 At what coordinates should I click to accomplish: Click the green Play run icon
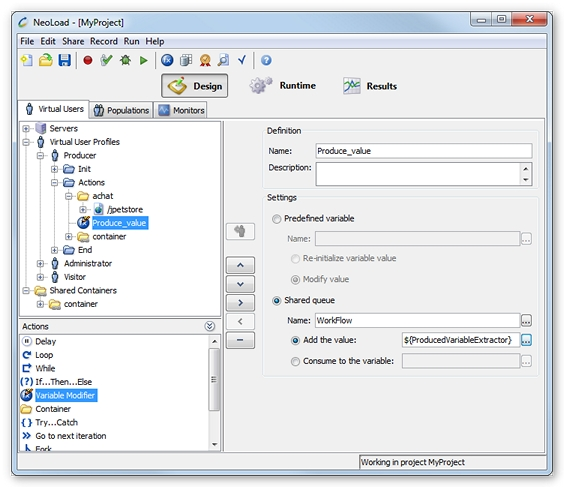pyautogui.click(x=144, y=60)
